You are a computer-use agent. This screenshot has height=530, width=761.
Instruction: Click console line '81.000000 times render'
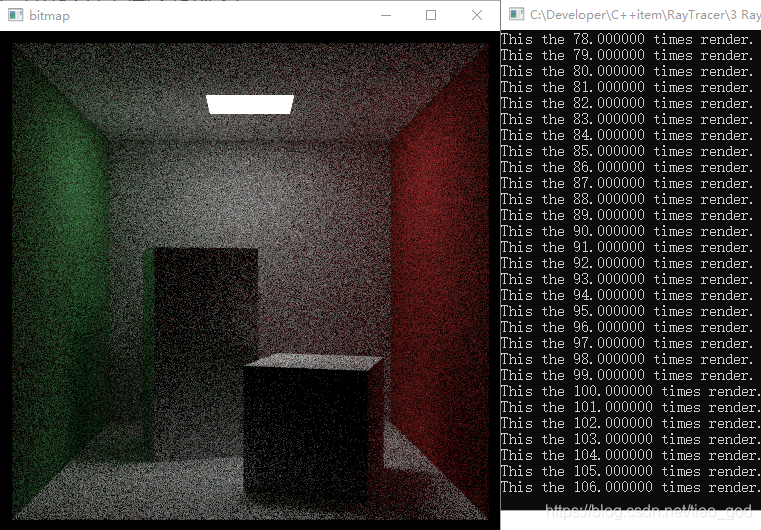click(x=627, y=87)
